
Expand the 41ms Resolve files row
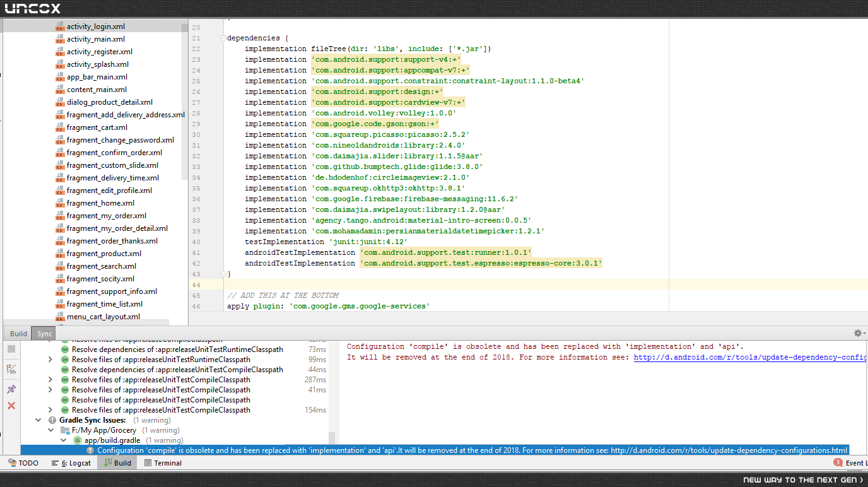[x=50, y=390]
